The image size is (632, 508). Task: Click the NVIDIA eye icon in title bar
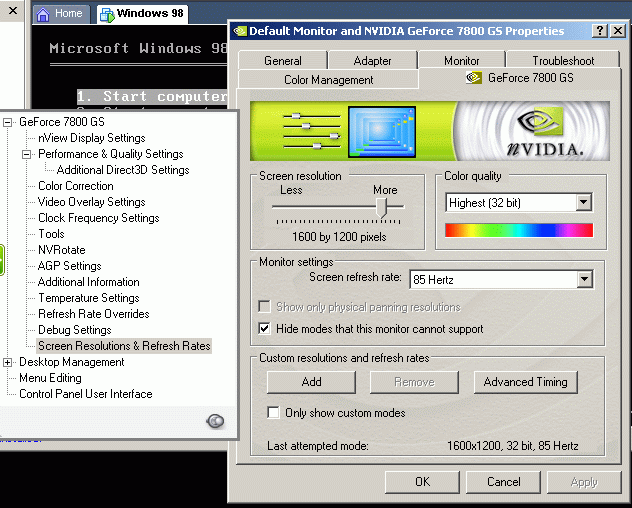tap(240, 31)
